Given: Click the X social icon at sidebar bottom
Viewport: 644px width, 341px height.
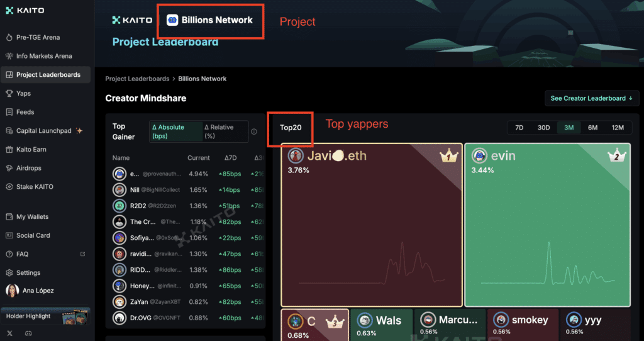Looking at the screenshot, I should tap(9, 333).
